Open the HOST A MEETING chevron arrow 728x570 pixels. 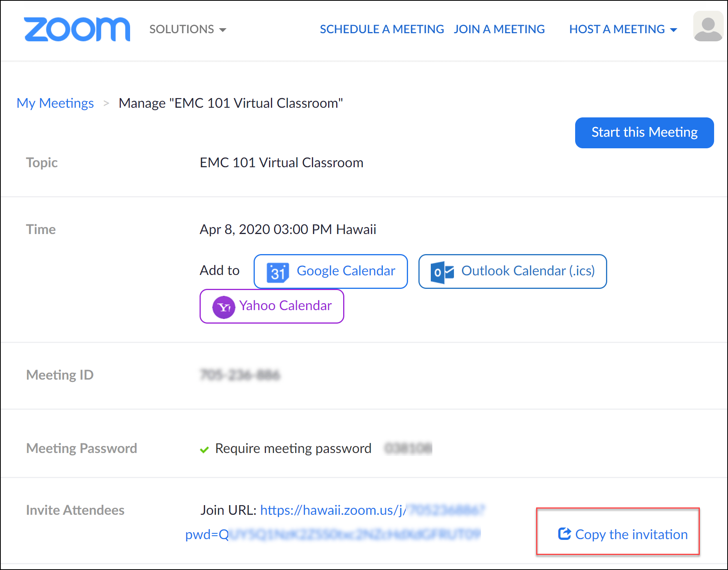click(x=674, y=30)
